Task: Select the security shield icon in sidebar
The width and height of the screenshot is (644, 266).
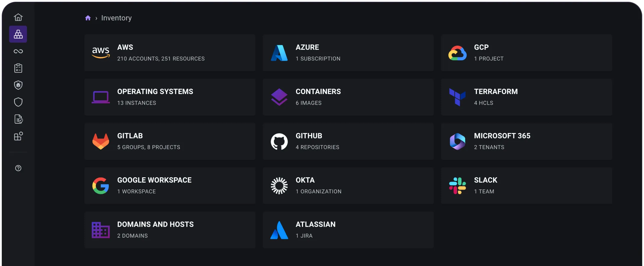Action: (x=18, y=102)
